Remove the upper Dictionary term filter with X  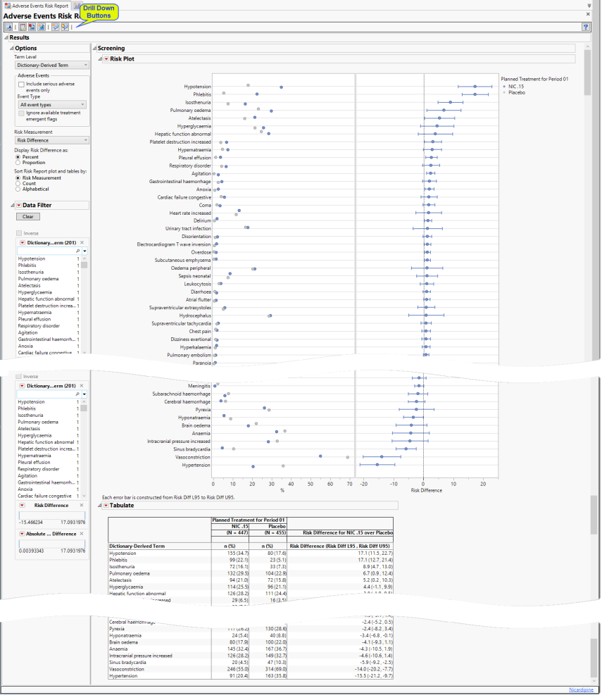82,243
